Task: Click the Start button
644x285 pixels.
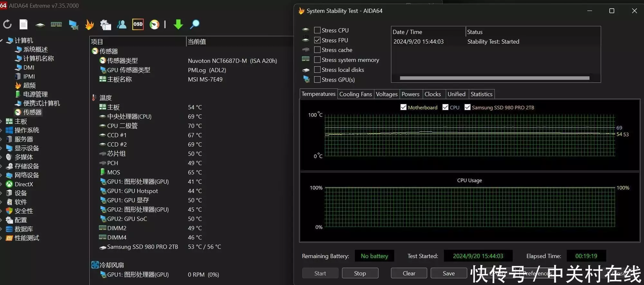Action: click(x=320, y=273)
